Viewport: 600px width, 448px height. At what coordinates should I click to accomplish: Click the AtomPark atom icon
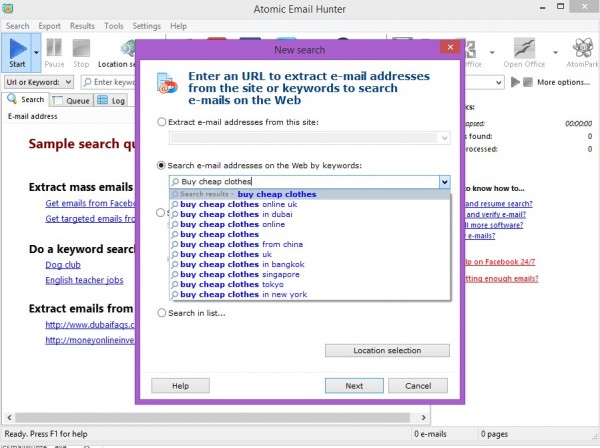click(x=582, y=48)
